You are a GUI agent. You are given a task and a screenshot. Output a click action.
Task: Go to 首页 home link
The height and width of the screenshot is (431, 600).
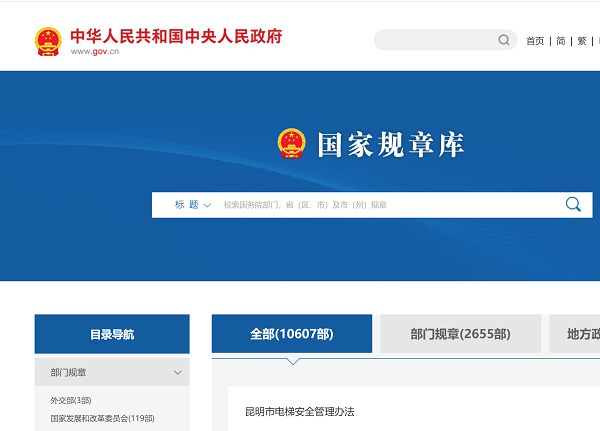click(x=535, y=41)
